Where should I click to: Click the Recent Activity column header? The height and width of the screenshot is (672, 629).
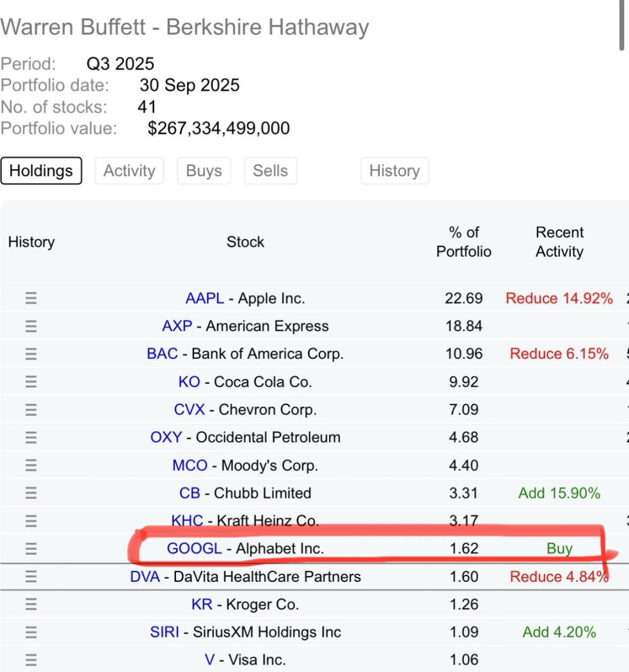point(559,242)
